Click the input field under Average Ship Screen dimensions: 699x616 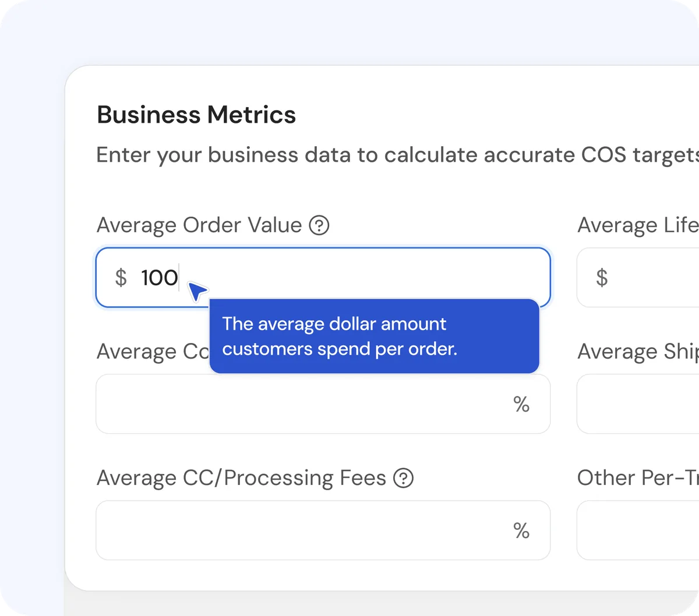(x=638, y=403)
